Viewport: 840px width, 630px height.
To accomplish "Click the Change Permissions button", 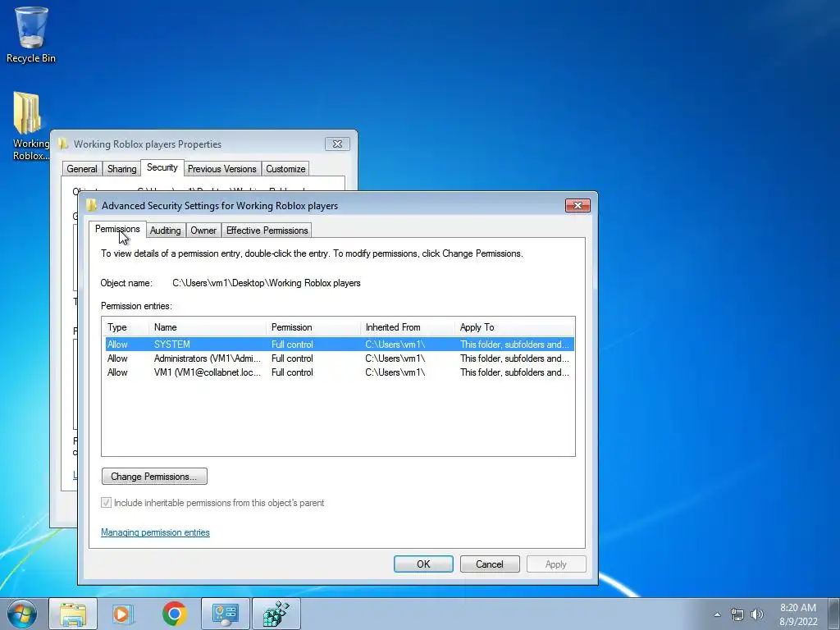I will (154, 477).
